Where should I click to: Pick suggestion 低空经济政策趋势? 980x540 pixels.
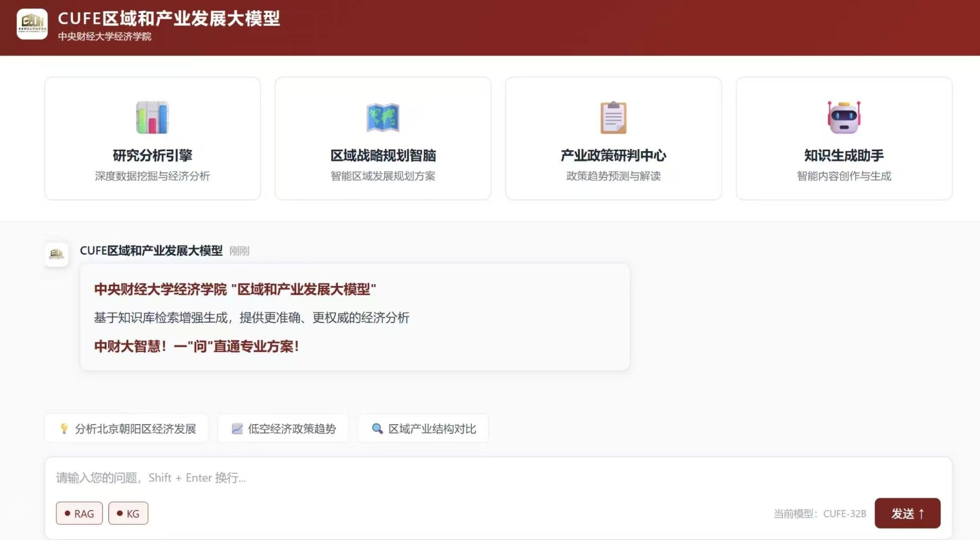[283, 428]
